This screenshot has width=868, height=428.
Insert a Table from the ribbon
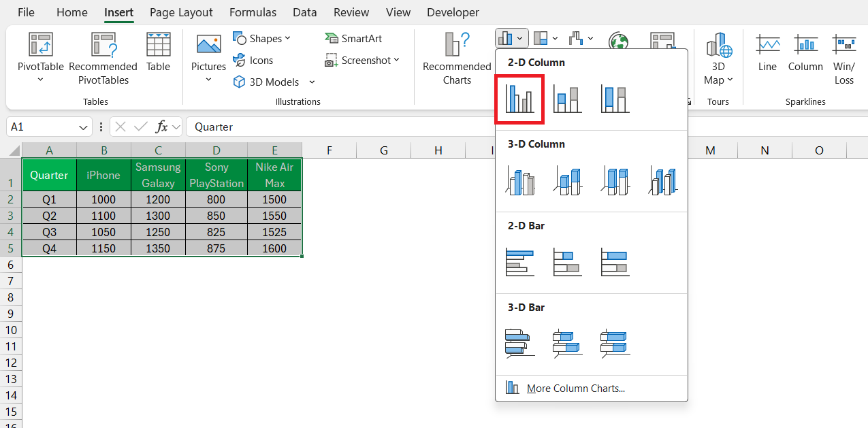coord(158,52)
